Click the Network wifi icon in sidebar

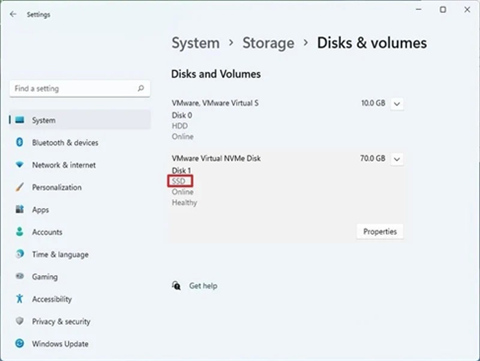[20, 165]
